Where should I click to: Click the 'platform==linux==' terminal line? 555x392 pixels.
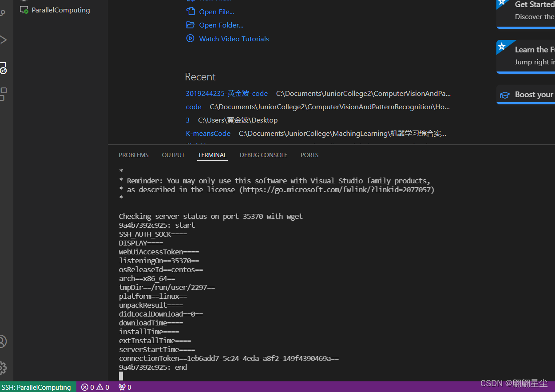153,296
